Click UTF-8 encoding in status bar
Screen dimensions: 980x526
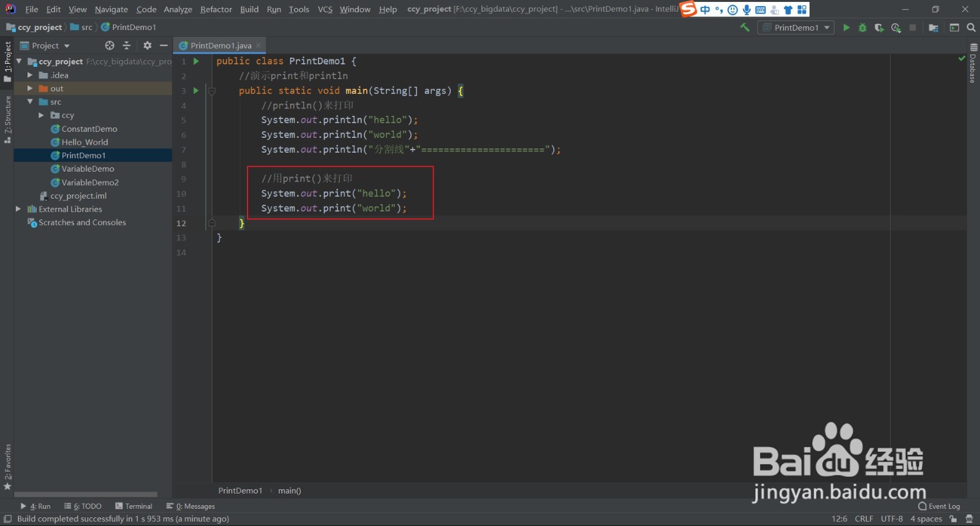tap(892, 519)
